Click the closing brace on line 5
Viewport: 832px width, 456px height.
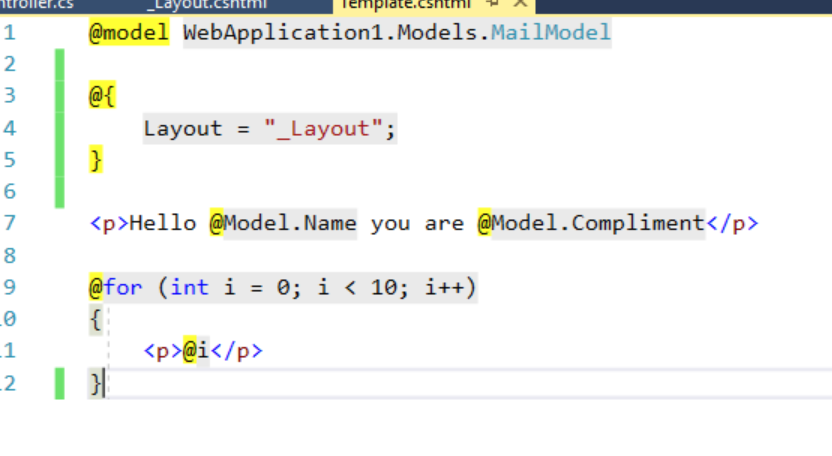96,160
